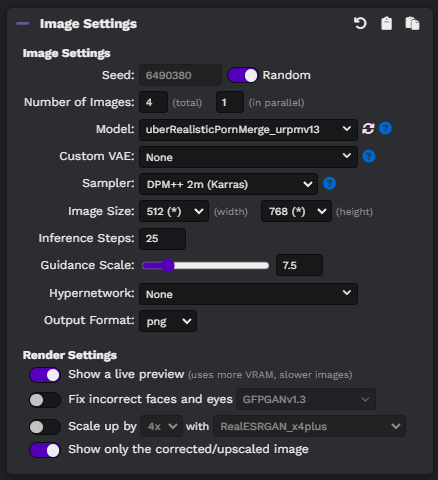Disable Show a live preview toggle
The image size is (438, 480).
pyautogui.click(x=45, y=375)
